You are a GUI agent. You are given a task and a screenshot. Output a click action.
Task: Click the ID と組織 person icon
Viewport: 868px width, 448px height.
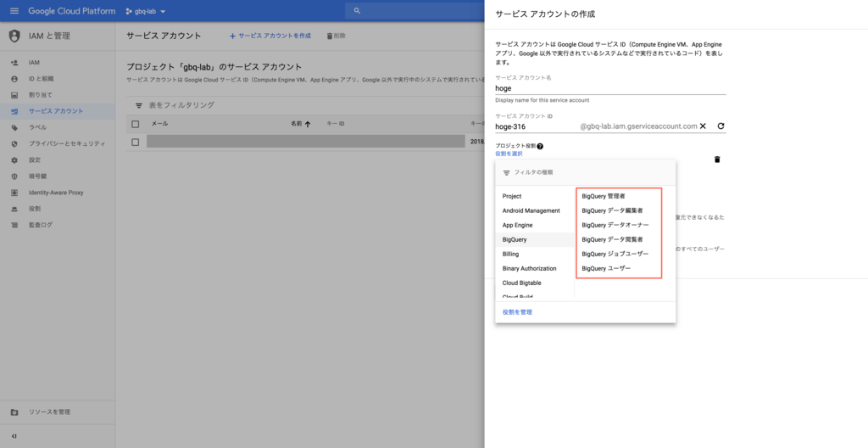(x=14, y=79)
